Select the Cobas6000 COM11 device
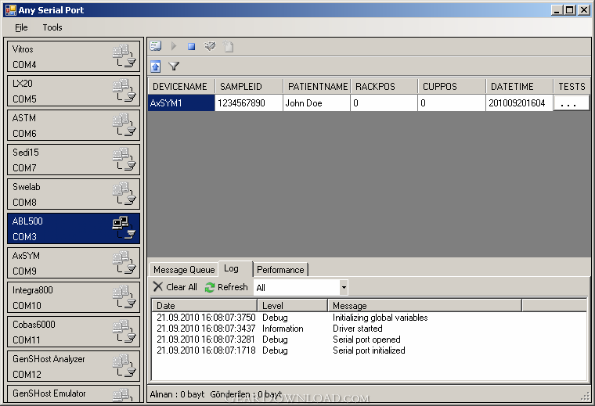 tap(73, 332)
